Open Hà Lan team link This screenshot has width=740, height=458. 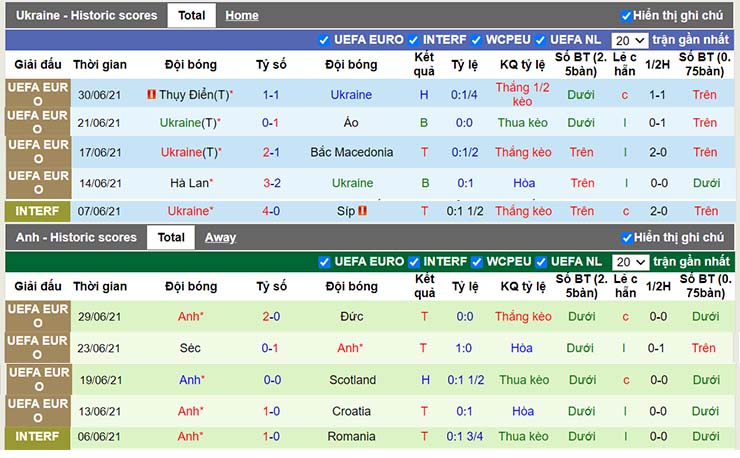pos(189,183)
